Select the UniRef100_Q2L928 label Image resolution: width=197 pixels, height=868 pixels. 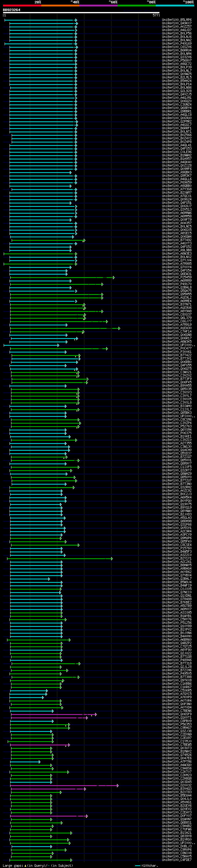click(x=177, y=91)
